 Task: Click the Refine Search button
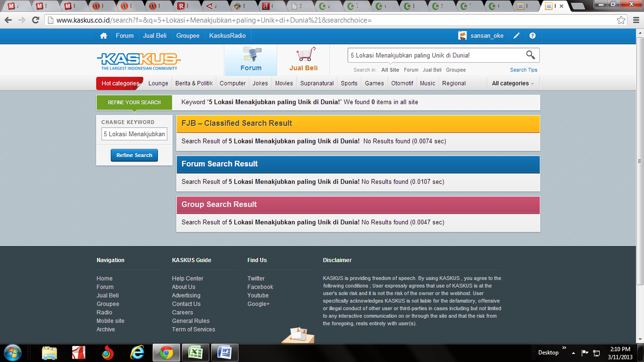(134, 155)
